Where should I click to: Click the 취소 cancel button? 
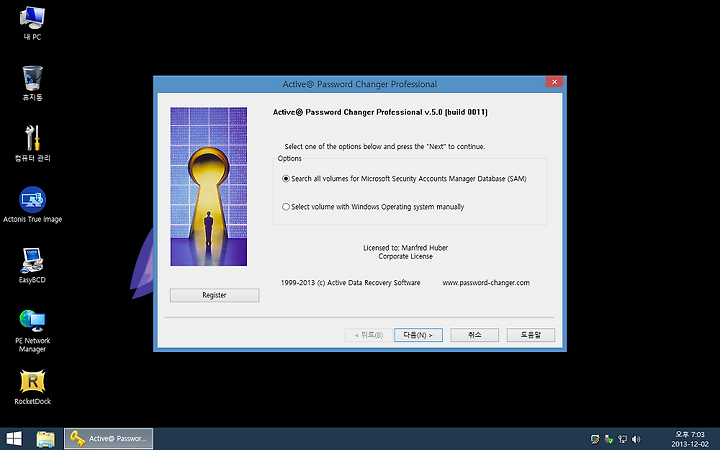tap(474, 335)
